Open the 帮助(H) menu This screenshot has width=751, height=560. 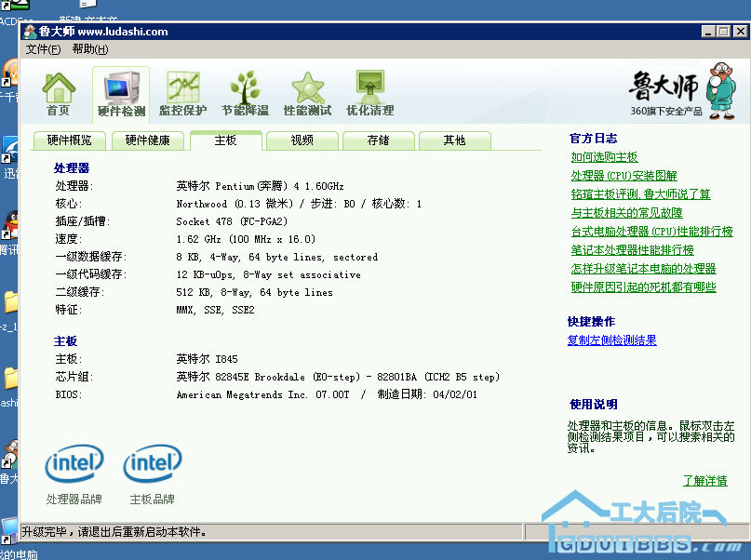click(x=90, y=49)
